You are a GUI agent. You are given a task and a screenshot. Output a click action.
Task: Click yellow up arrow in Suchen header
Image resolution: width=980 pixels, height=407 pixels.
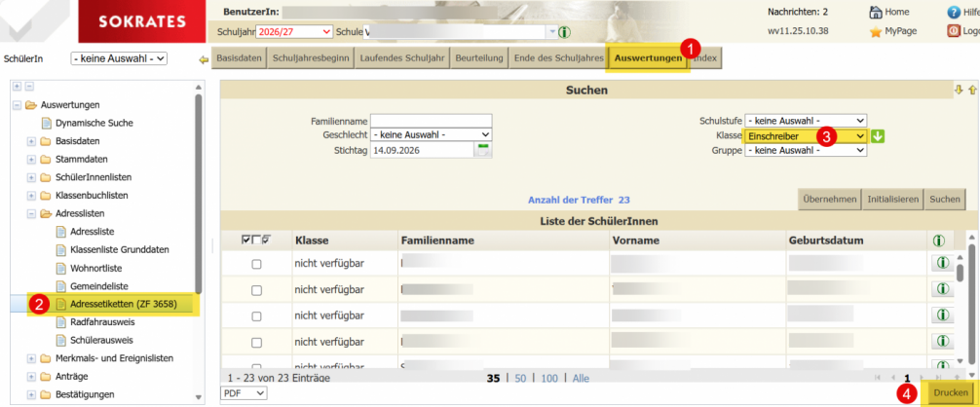(972, 90)
